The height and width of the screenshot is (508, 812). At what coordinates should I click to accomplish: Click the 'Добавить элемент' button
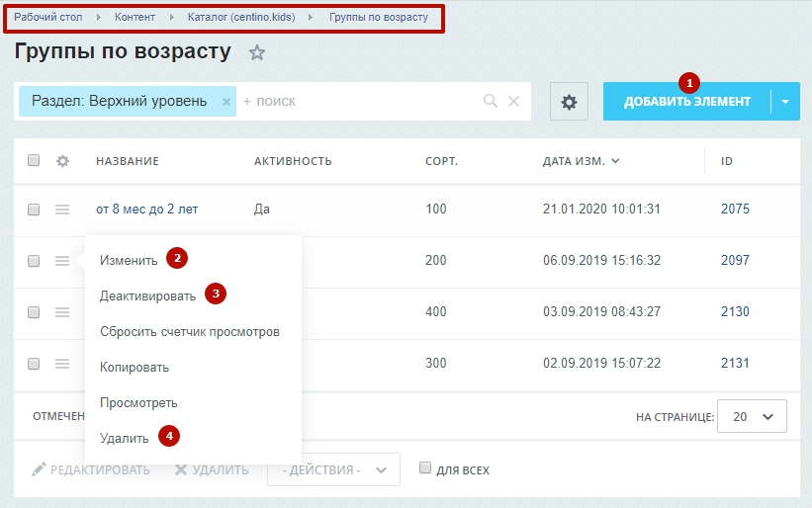pos(686,102)
